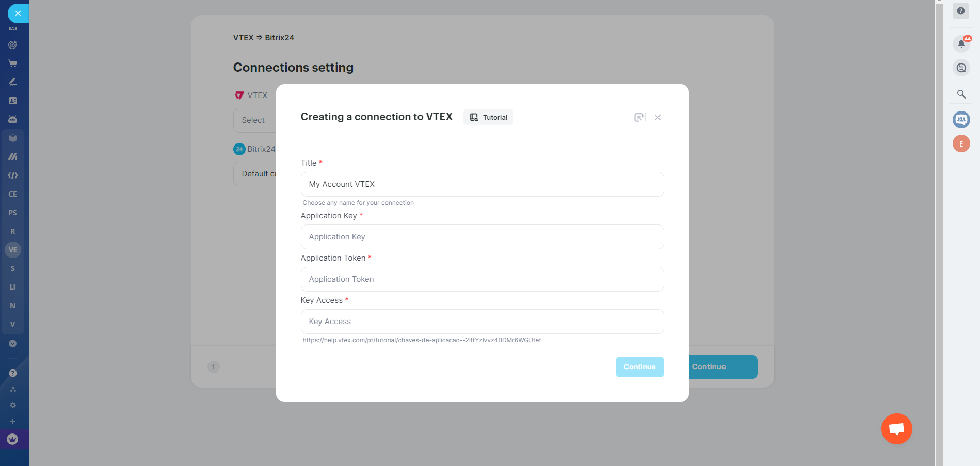The height and width of the screenshot is (466, 980).
Task: Open the notifications bell with 44 badge
Action: (961, 44)
